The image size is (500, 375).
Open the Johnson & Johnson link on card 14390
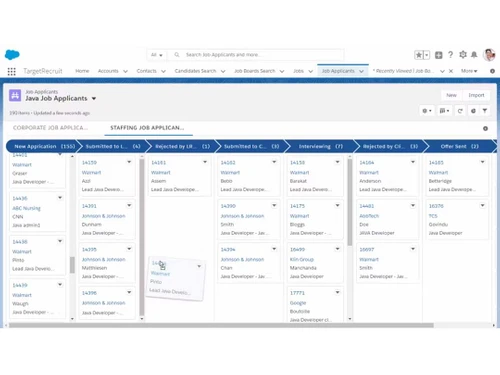pos(242,216)
